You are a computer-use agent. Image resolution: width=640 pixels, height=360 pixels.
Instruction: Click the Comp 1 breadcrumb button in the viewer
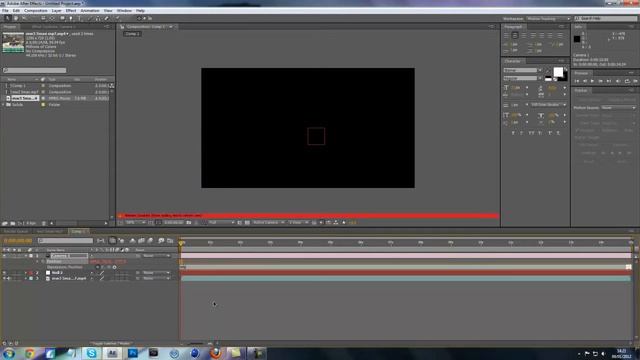(x=132, y=34)
